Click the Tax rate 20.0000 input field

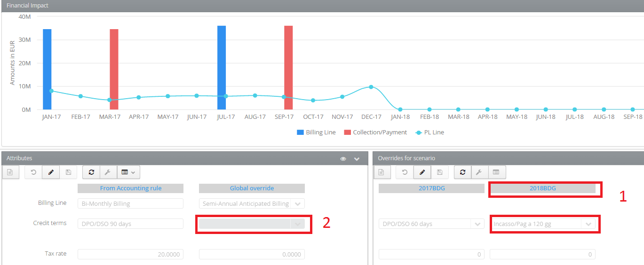click(x=130, y=254)
